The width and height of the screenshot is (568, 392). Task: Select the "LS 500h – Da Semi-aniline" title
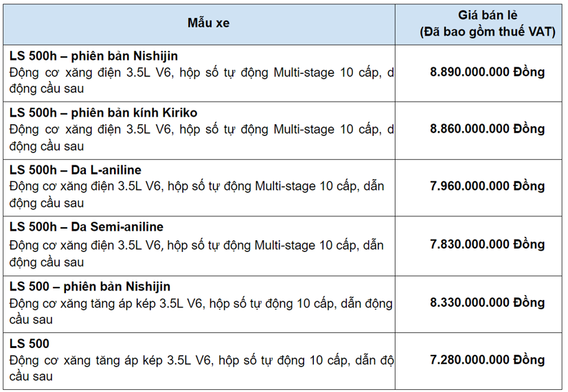click(87, 227)
